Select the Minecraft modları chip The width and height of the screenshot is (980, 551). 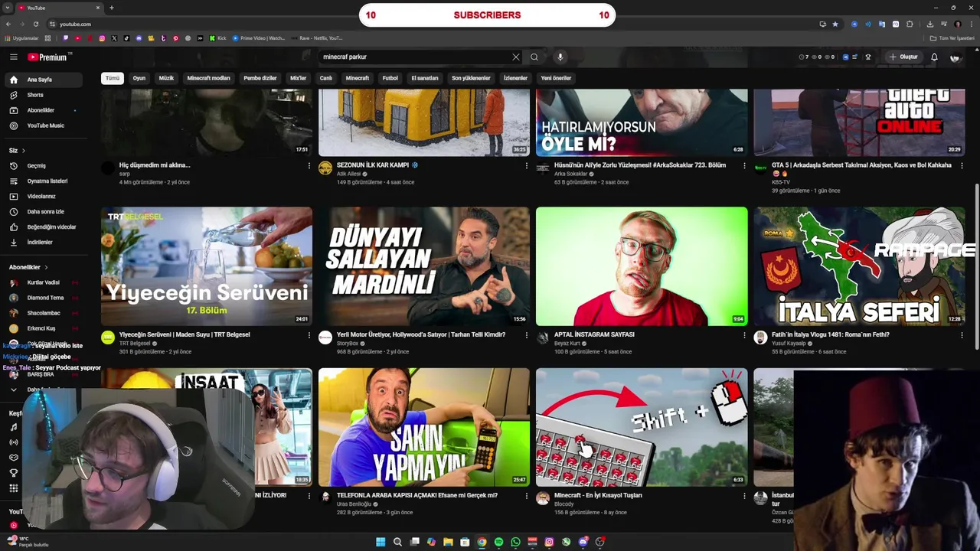pos(208,78)
